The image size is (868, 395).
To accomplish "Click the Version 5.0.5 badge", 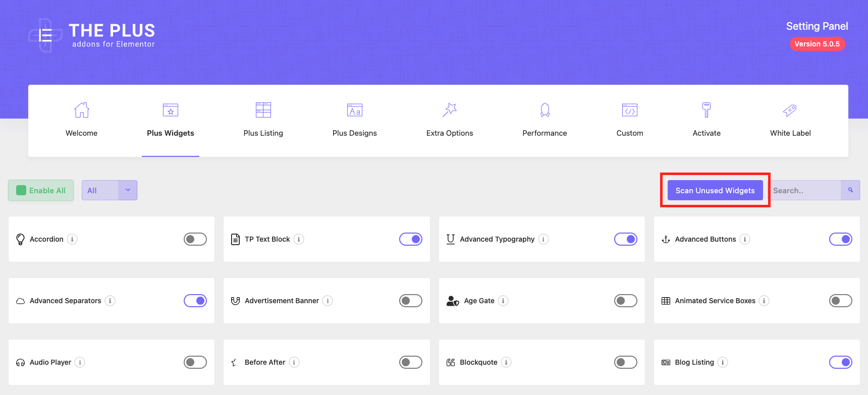I will (x=817, y=44).
